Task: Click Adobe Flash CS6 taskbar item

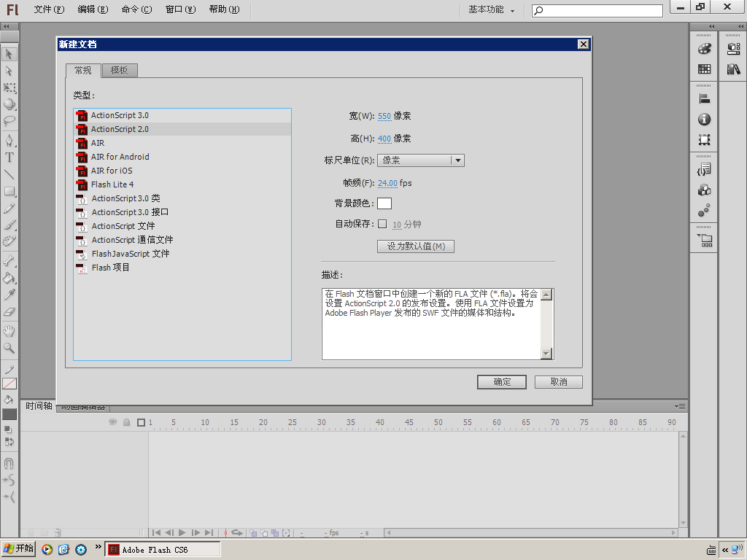Action: (x=163, y=550)
